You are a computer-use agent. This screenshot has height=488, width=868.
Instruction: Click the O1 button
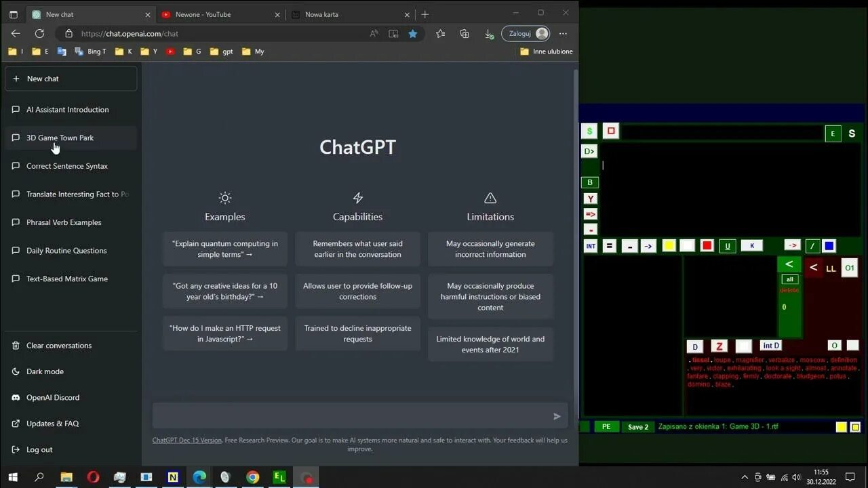[x=849, y=268]
